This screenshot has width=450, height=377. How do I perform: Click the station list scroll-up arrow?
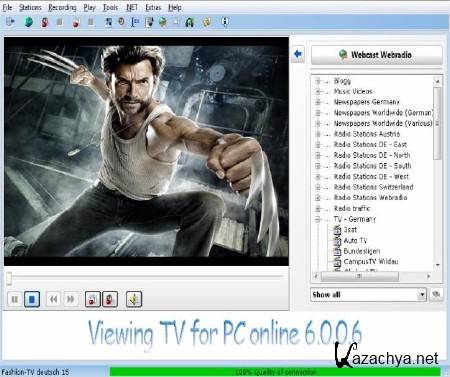click(x=438, y=81)
